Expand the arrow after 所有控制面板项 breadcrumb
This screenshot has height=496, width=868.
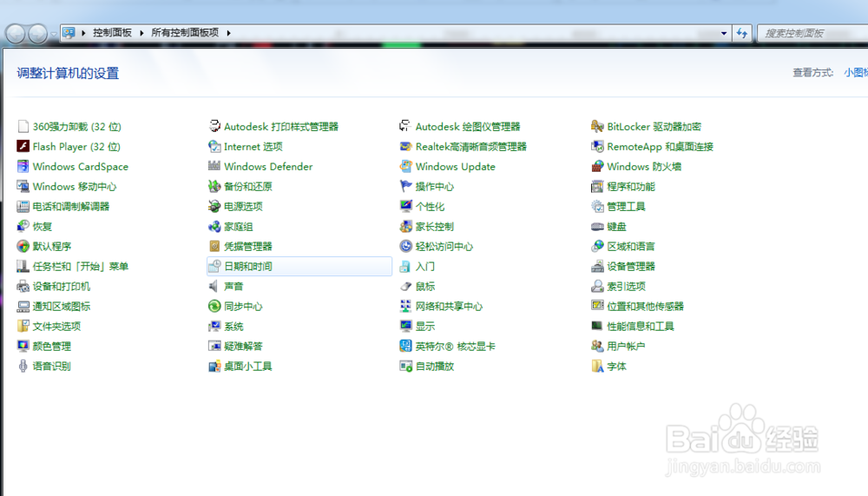click(228, 33)
